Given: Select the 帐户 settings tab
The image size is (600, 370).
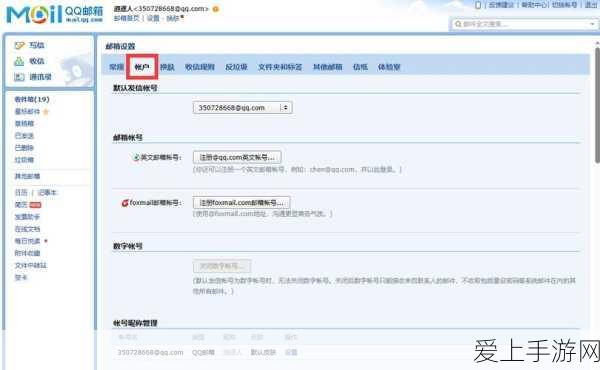Looking at the screenshot, I should (x=142, y=67).
